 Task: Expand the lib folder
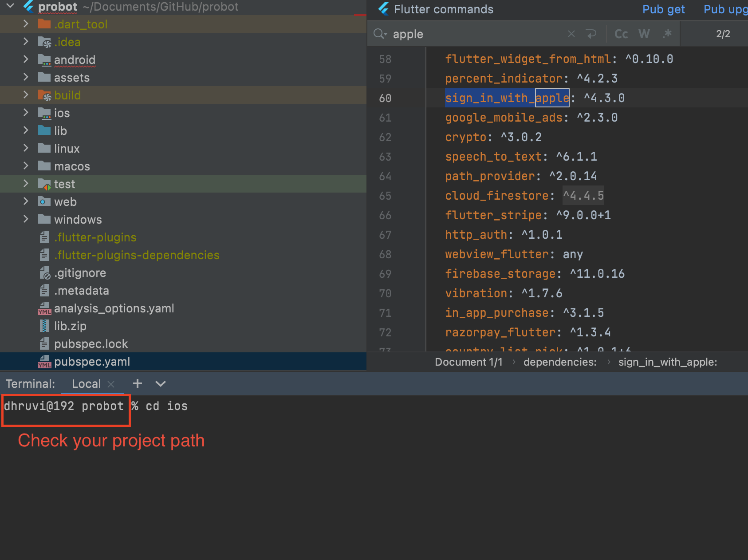[26, 130]
